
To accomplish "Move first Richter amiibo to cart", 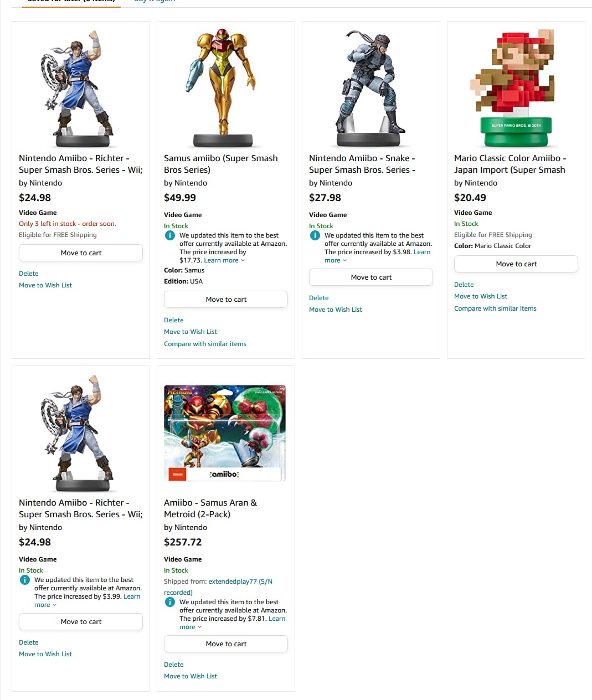I will pyautogui.click(x=81, y=253).
